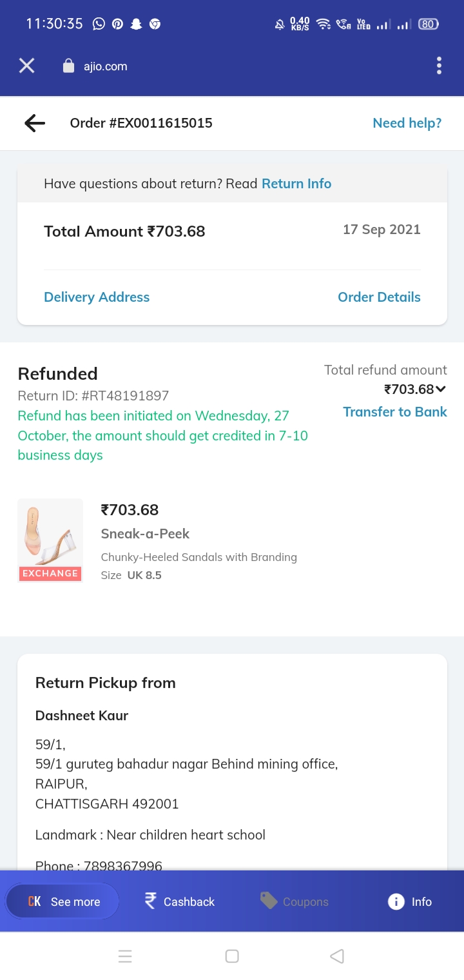Open the Return Info link
This screenshot has height=980, width=464.
(x=296, y=184)
